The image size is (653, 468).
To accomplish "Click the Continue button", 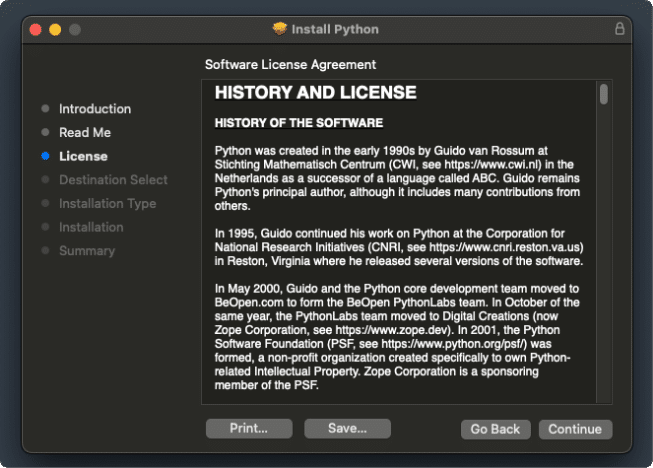I will tap(575, 429).
